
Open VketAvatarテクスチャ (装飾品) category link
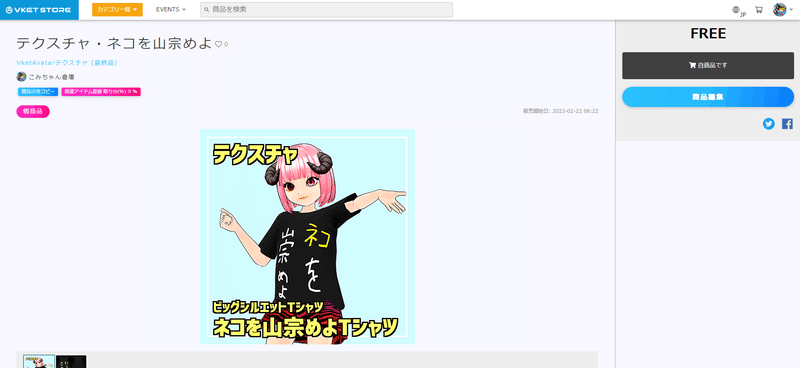point(67,63)
